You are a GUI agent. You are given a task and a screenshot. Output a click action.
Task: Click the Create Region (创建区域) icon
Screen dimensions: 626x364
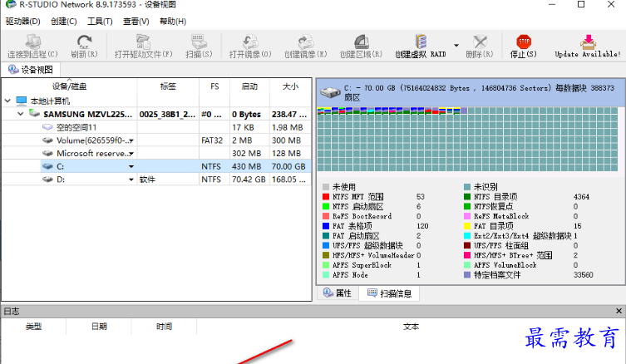tap(362, 42)
